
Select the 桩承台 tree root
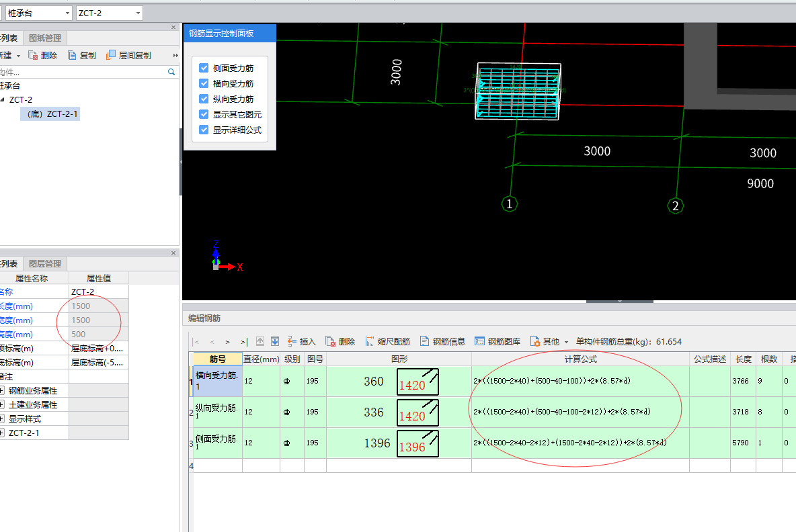pyautogui.click(x=10, y=86)
